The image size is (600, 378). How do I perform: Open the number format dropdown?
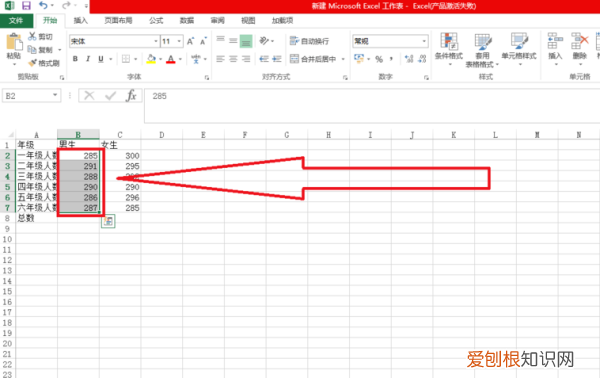click(x=424, y=41)
